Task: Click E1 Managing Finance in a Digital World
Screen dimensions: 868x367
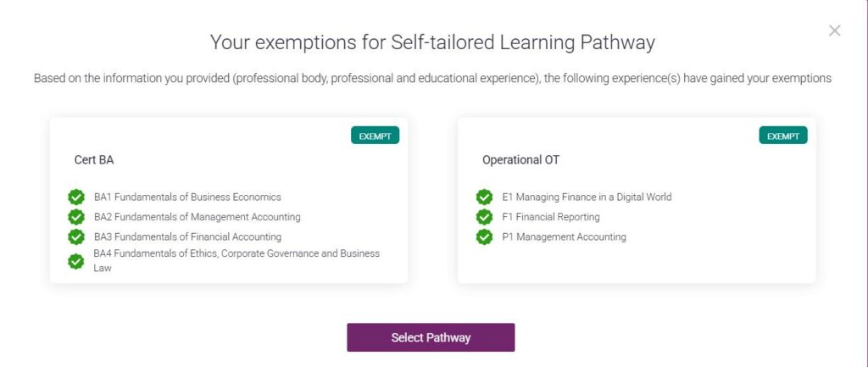Action: (x=587, y=197)
